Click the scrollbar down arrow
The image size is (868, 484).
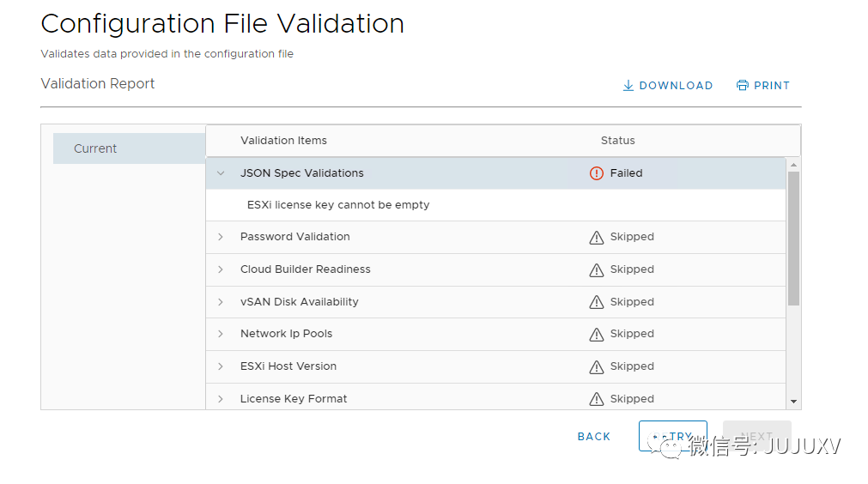pos(793,401)
